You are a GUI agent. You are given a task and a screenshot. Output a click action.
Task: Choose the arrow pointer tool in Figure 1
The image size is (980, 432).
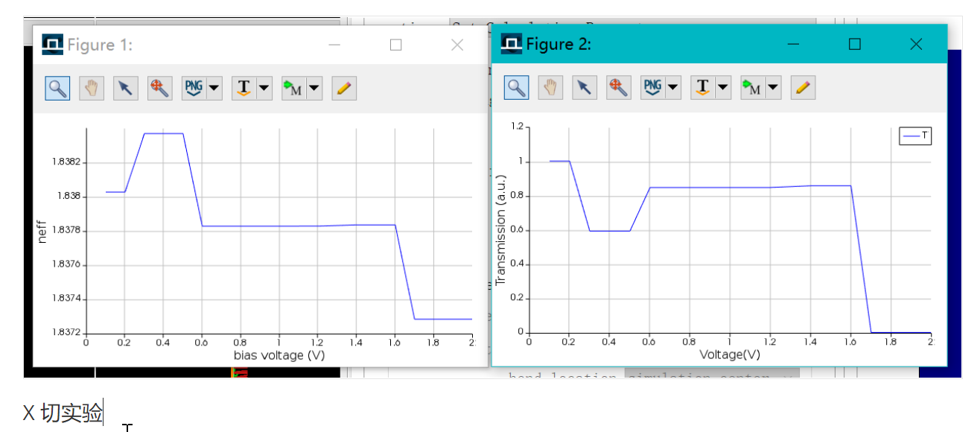tap(125, 88)
